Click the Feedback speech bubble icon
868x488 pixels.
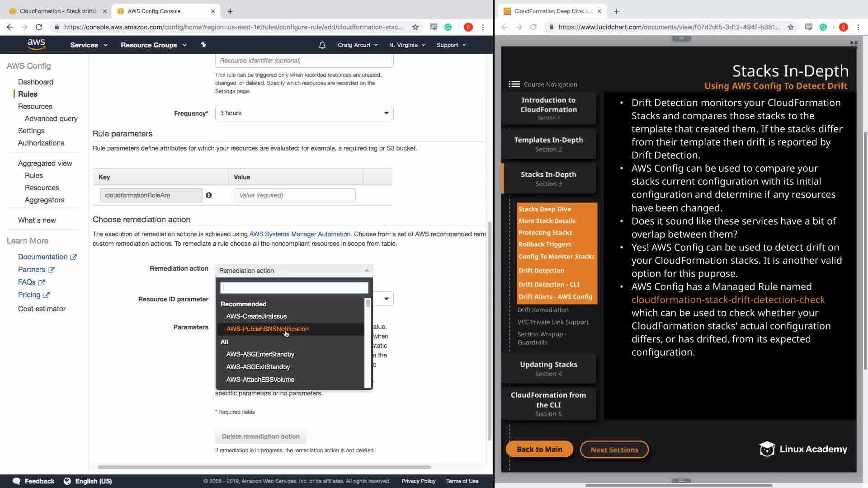(17, 481)
